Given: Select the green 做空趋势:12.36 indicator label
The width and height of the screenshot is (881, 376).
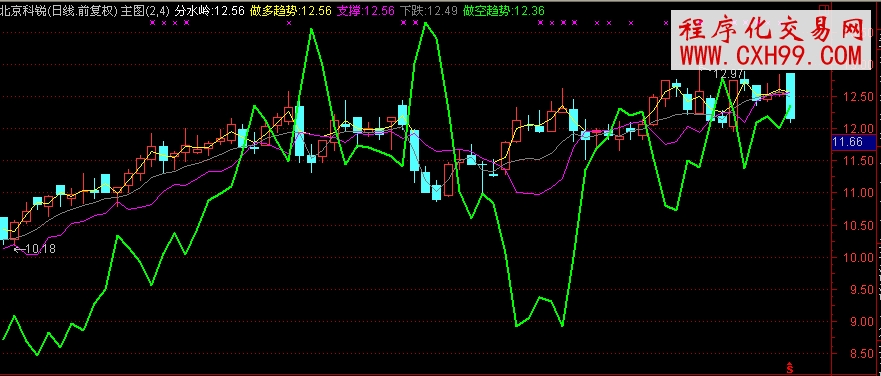Looking at the screenshot, I should (503, 11).
